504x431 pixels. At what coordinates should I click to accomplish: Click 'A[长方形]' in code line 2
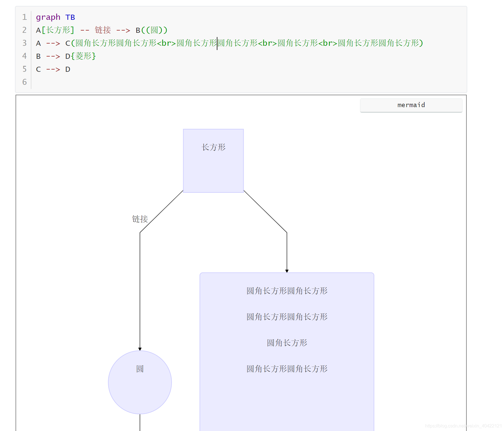(x=55, y=30)
